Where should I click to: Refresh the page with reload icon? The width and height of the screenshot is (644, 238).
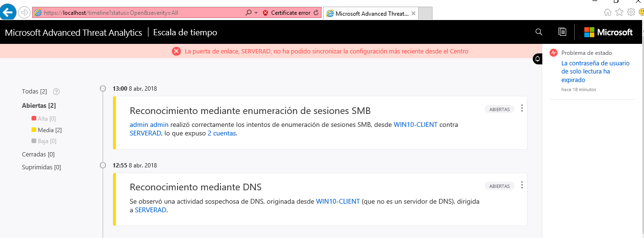pyautogui.click(x=316, y=13)
